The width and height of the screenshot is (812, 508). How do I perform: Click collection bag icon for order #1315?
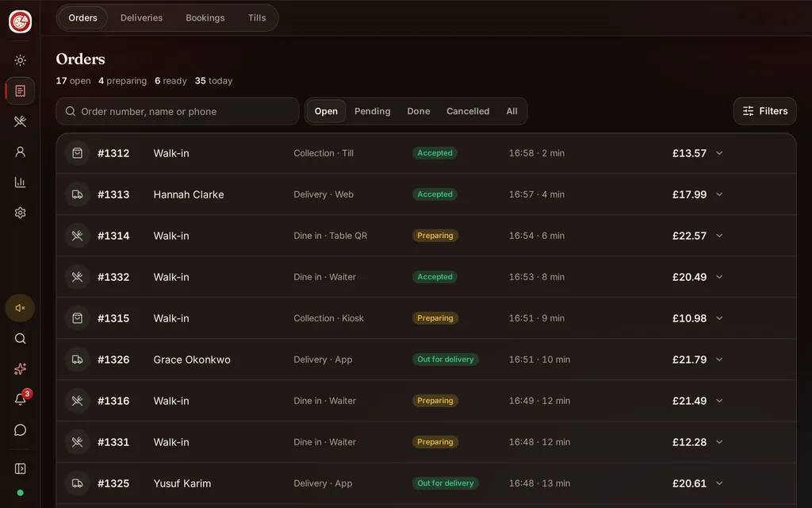[x=77, y=318]
